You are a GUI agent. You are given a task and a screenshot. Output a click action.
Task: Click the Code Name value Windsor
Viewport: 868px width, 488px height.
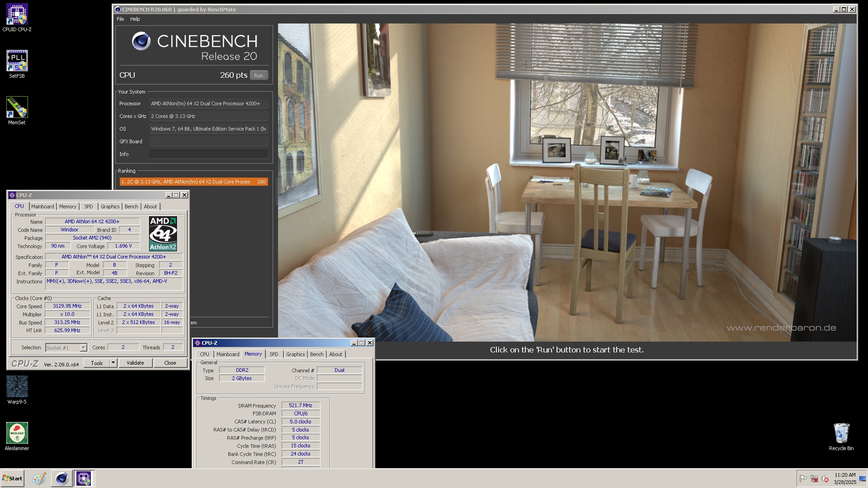click(x=70, y=230)
